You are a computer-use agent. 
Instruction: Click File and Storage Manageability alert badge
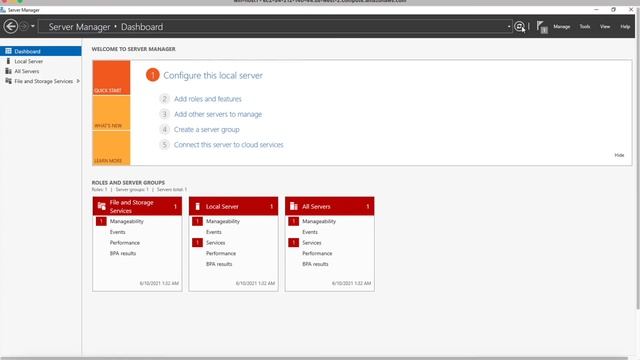tap(101, 221)
